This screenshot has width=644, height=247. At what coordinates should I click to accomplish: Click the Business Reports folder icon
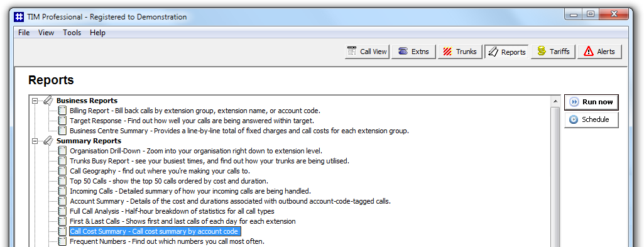48,101
